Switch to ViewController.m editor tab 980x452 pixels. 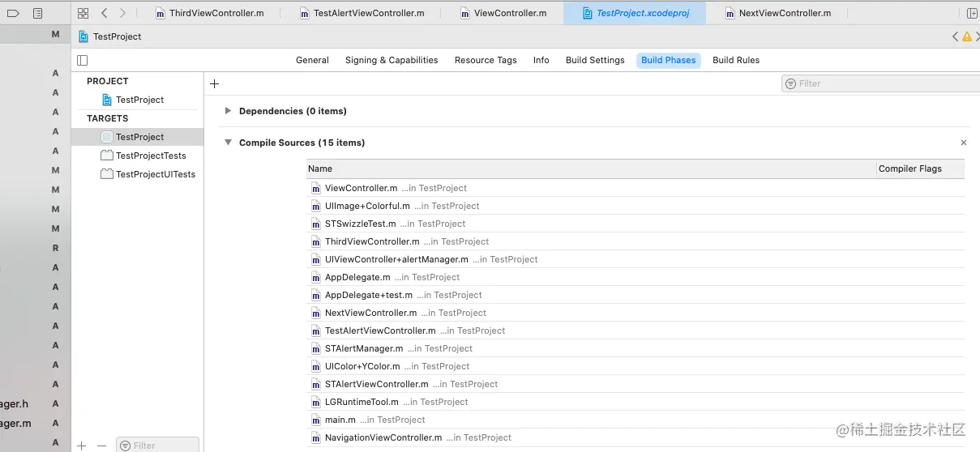coord(509,13)
